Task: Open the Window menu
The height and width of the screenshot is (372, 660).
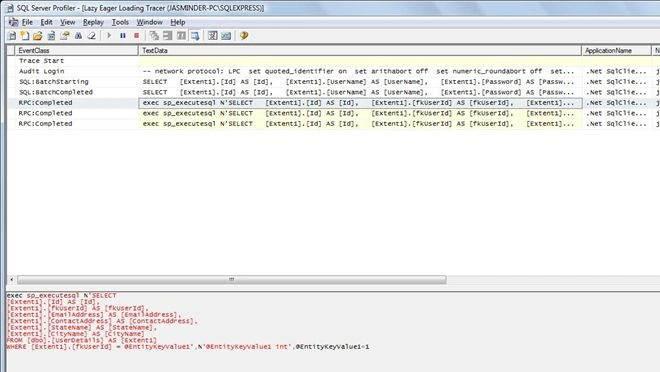Action: point(149,22)
